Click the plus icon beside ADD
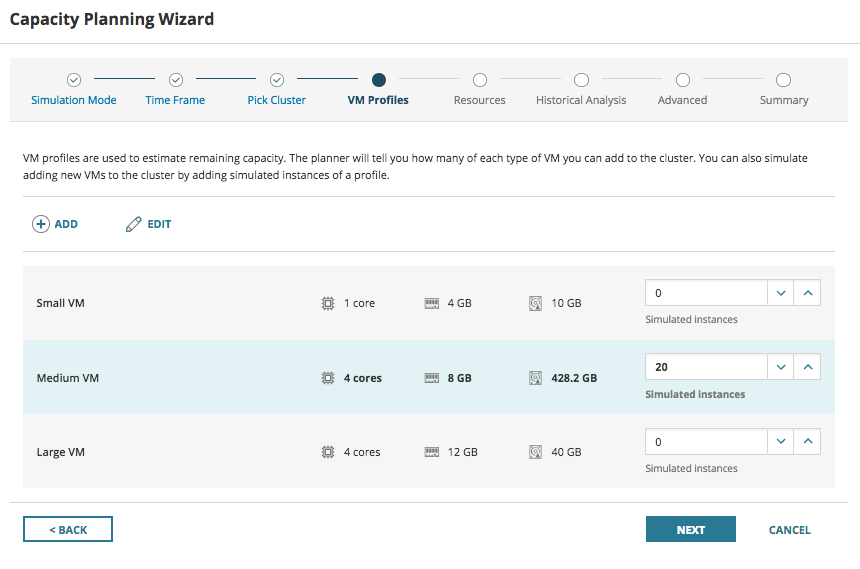 (x=41, y=224)
